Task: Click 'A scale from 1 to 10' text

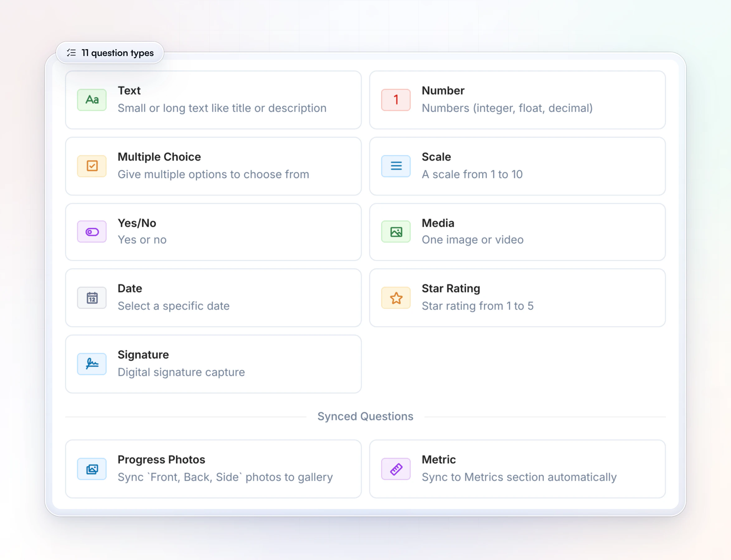Action: (472, 174)
